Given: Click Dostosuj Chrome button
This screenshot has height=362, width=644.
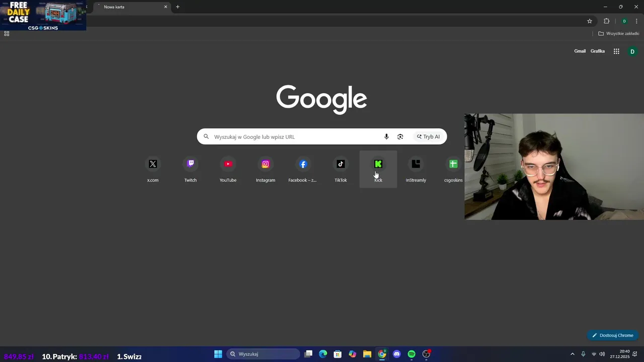Looking at the screenshot, I should pos(613,335).
